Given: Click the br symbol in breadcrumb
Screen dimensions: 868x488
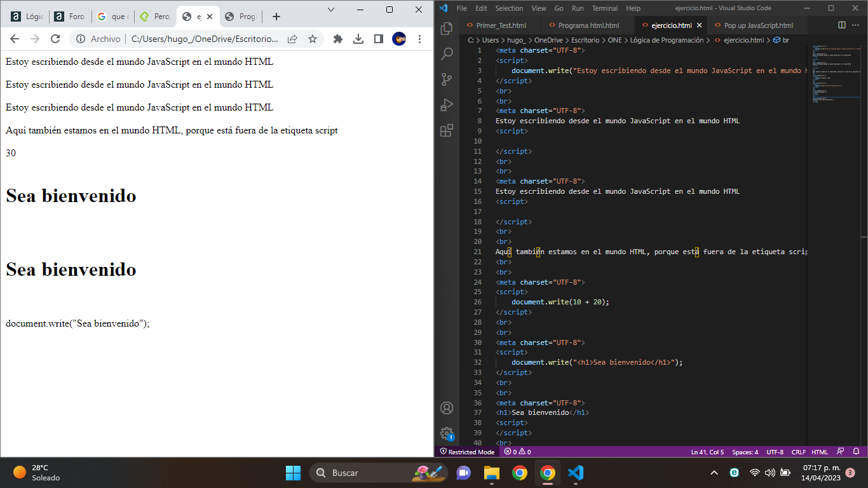Looking at the screenshot, I should [781, 40].
